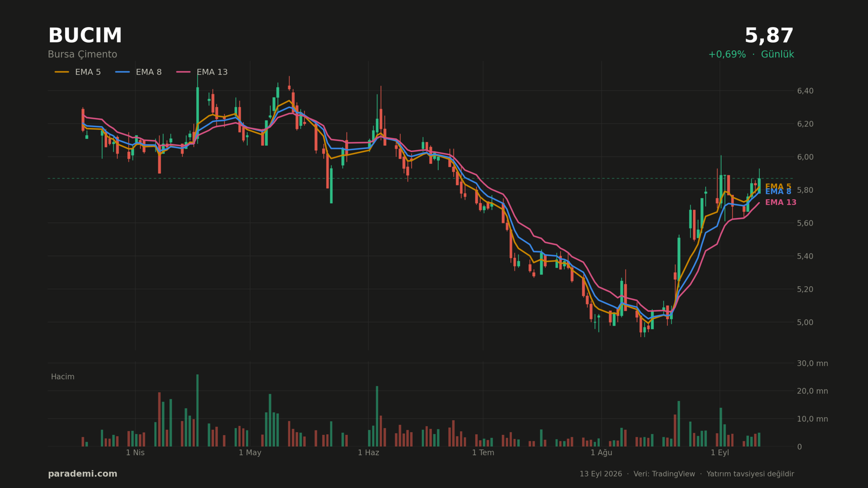Select the Bursa Çimento subtitle

[x=82, y=55]
